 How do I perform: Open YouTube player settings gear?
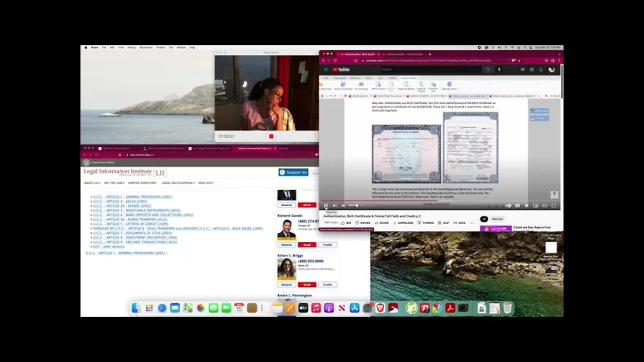click(x=526, y=205)
